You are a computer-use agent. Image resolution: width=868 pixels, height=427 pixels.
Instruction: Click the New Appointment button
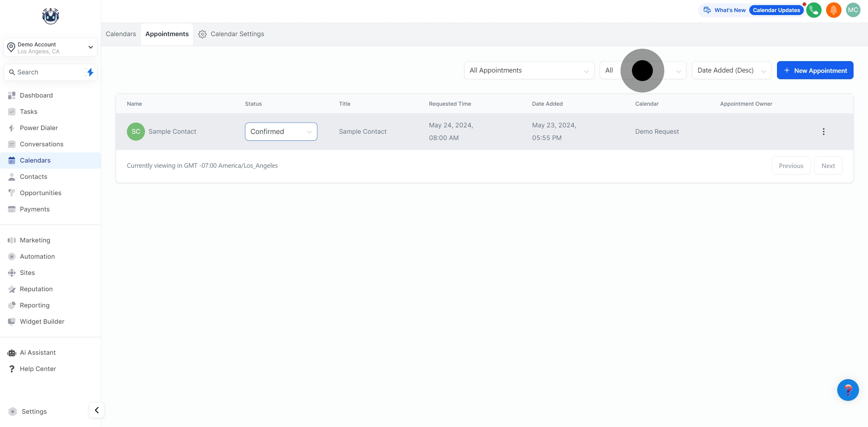pyautogui.click(x=815, y=70)
